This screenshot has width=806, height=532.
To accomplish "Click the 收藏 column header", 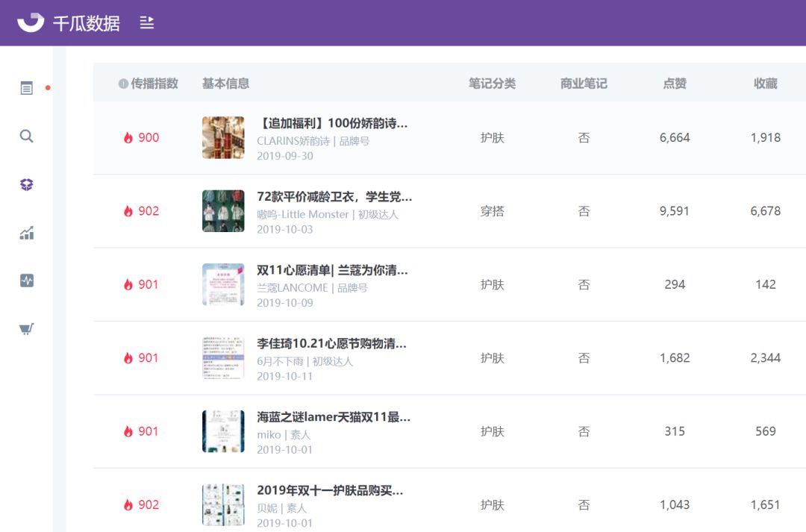I will (x=766, y=84).
